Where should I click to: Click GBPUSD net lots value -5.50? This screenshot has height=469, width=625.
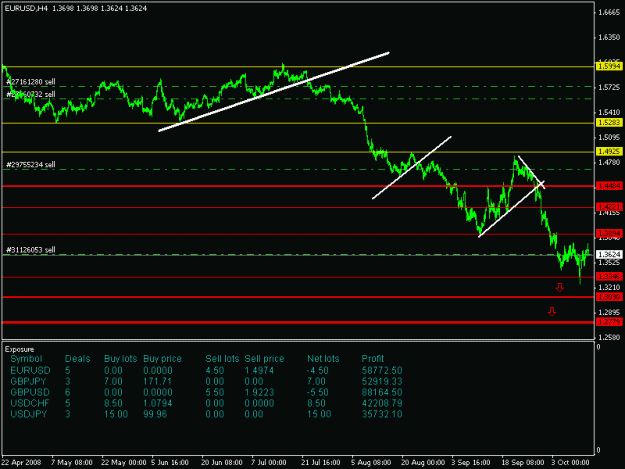tap(318, 392)
